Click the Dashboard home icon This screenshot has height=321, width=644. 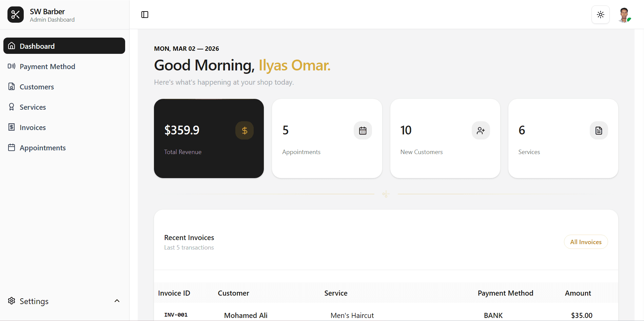(12, 46)
